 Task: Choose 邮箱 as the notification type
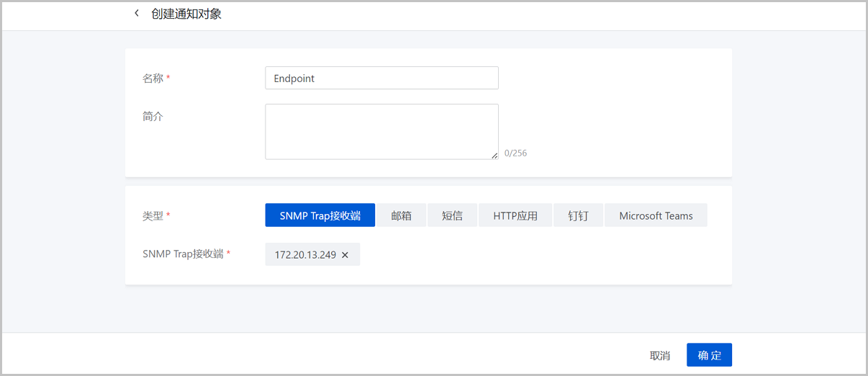coord(401,215)
